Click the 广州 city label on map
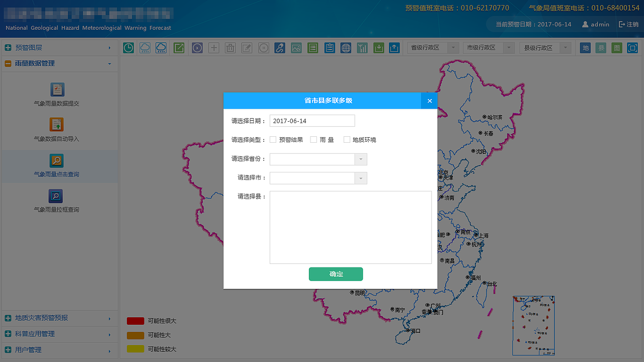644x362 pixels. [x=435, y=305]
